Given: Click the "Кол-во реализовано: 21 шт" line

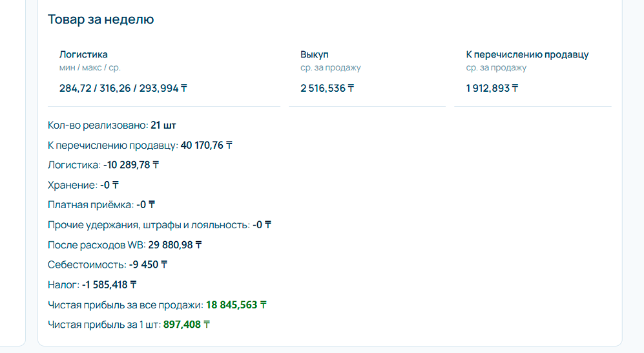Looking at the screenshot, I should click(112, 125).
